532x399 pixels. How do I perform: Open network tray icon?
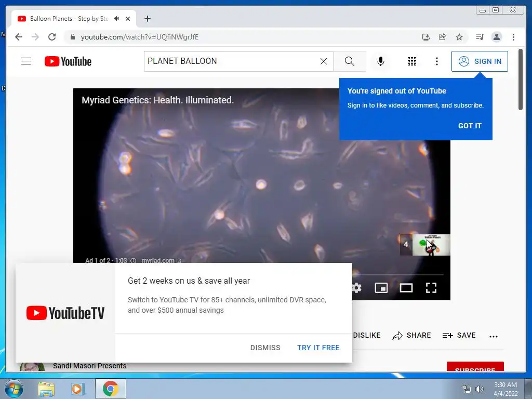(x=467, y=389)
